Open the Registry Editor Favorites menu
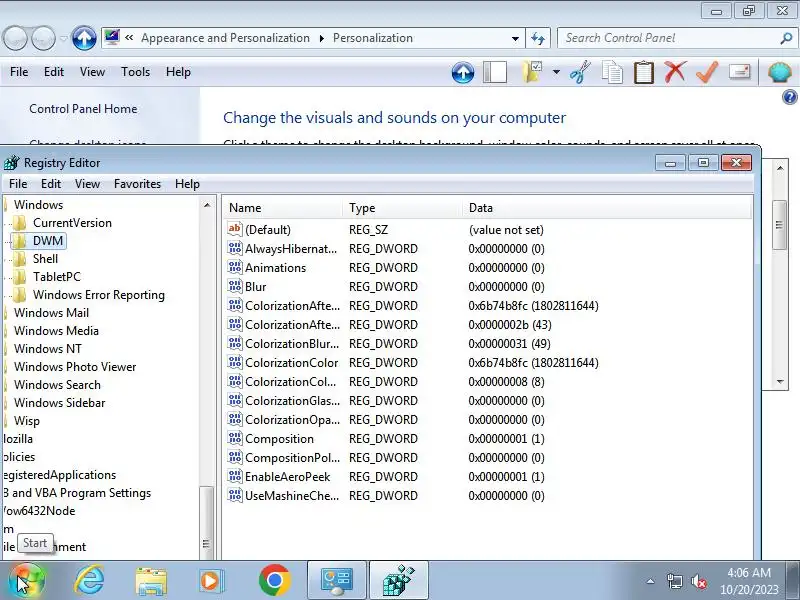The image size is (800, 600). tap(137, 184)
